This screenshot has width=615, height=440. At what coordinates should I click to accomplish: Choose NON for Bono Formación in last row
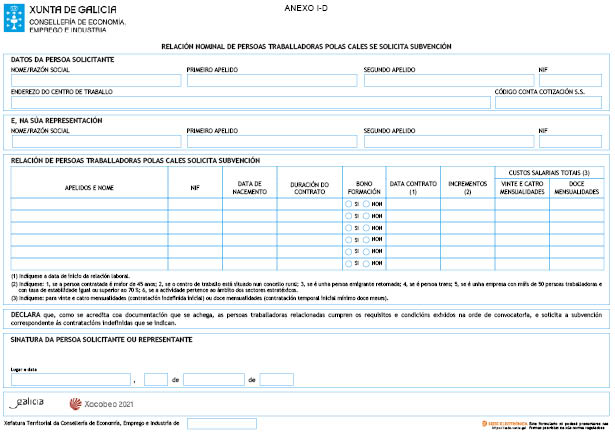pyautogui.click(x=366, y=265)
